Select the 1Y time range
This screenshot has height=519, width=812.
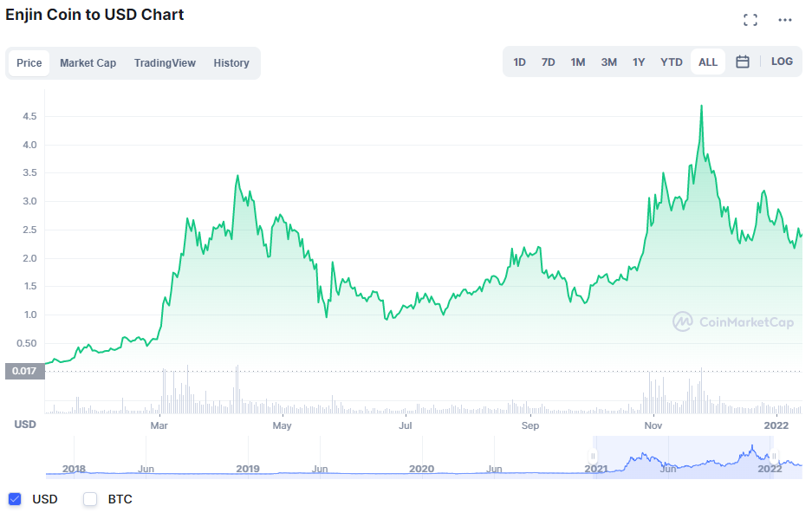pyautogui.click(x=639, y=62)
